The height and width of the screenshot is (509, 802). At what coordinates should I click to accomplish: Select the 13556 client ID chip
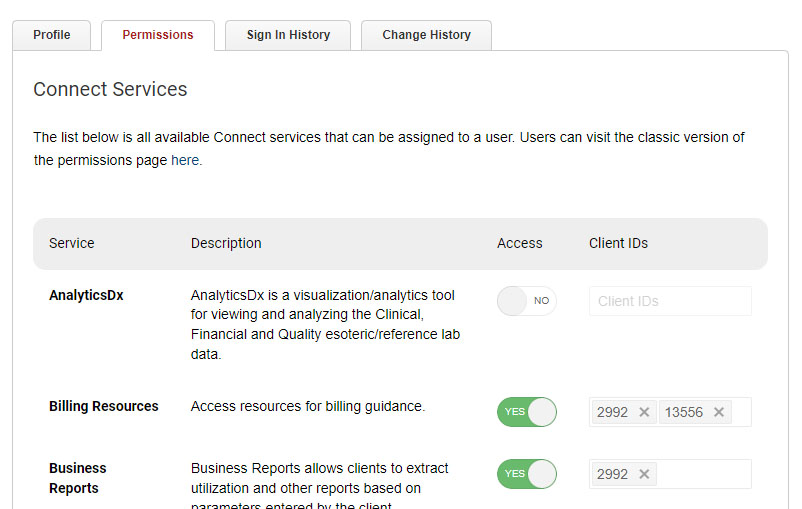click(683, 412)
